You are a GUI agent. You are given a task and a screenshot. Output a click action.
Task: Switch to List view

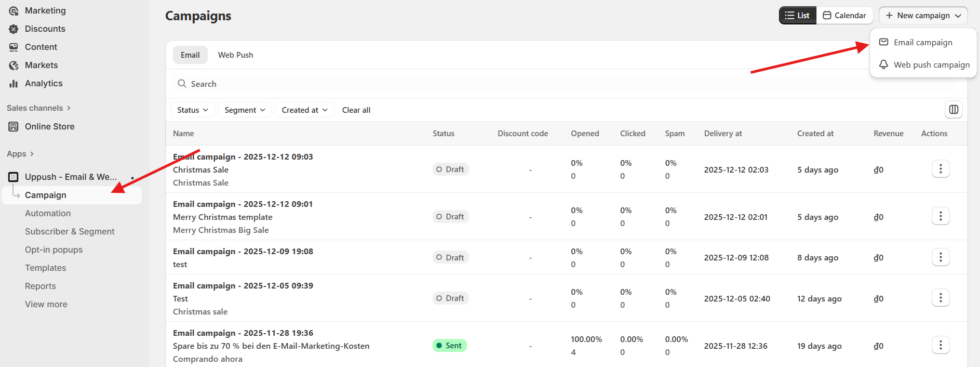[797, 16]
